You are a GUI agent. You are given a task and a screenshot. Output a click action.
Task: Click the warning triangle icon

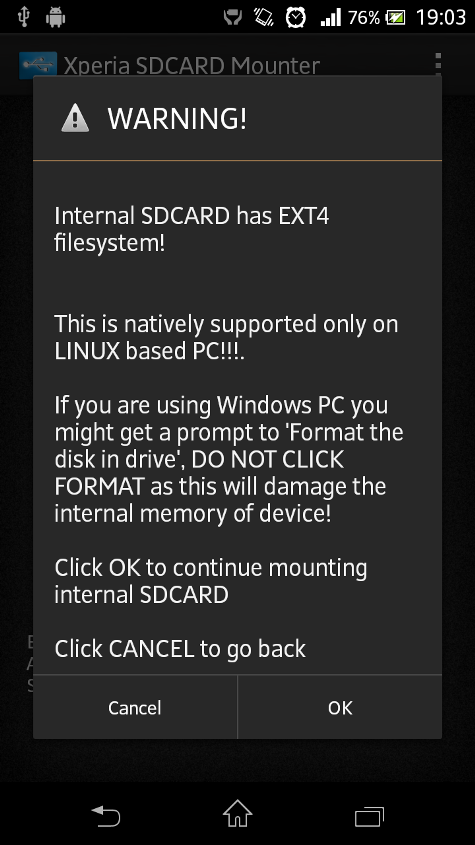coord(75,118)
